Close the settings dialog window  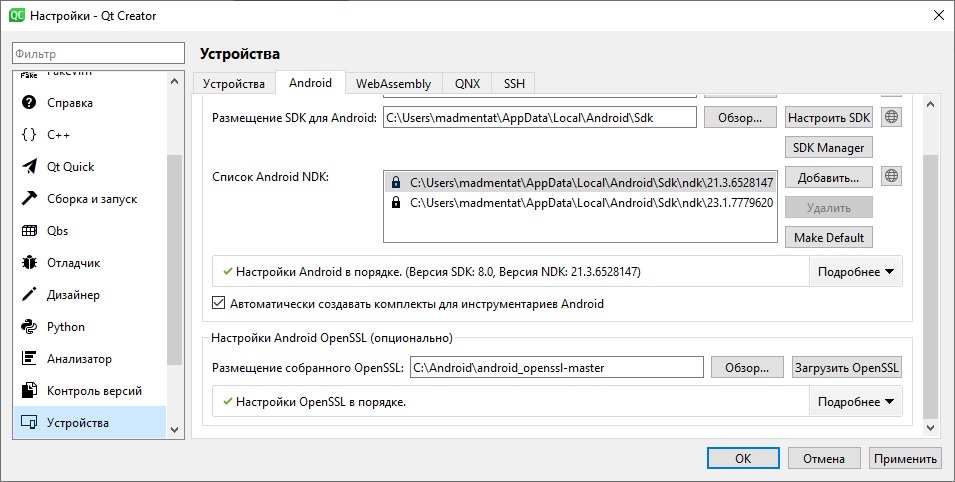(x=939, y=16)
